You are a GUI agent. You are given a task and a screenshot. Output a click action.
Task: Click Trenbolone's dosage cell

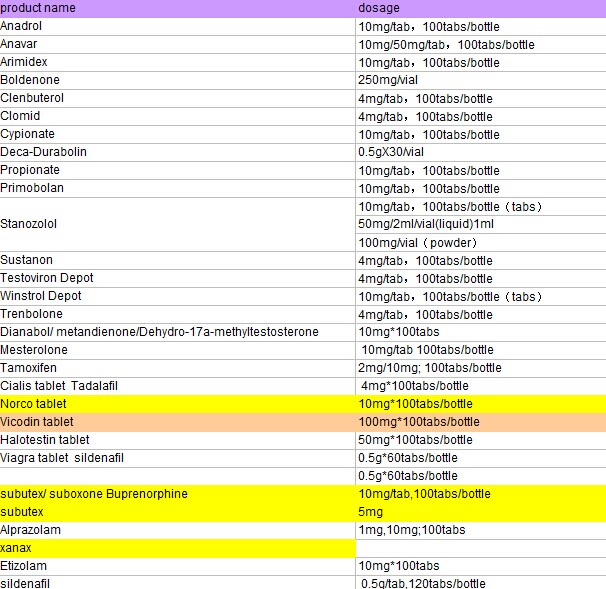tap(481, 314)
